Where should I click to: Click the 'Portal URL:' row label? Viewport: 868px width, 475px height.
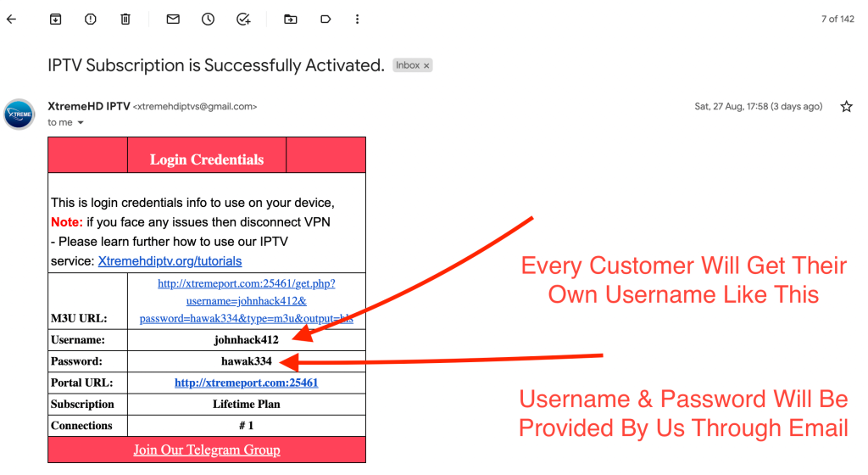click(81, 383)
